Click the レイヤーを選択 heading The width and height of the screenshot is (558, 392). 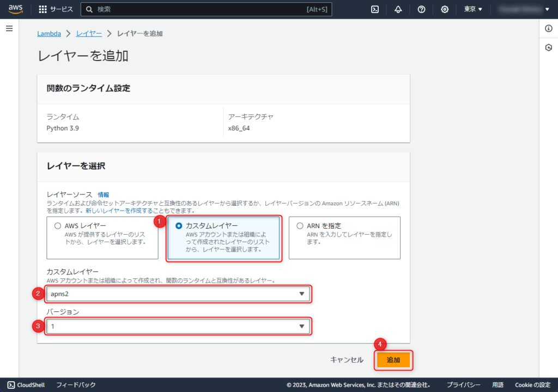click(76, 166)
